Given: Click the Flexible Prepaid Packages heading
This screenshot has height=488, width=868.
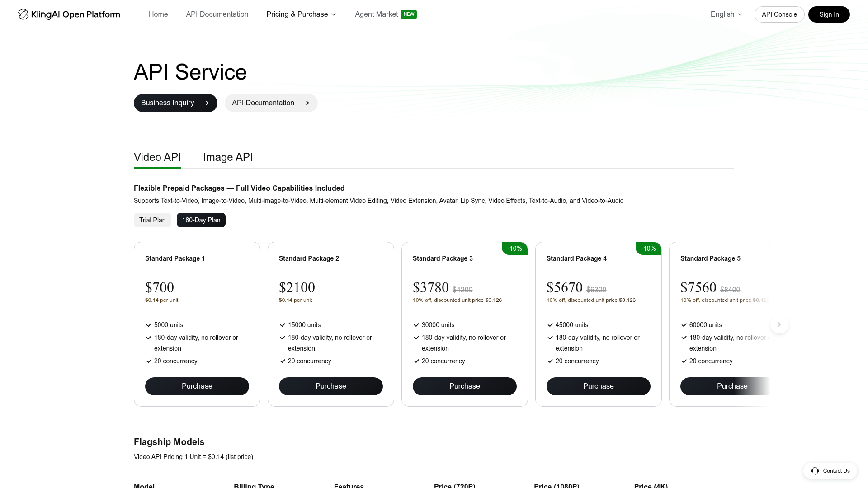Looking at the screenshot, I should coord(239,188).
